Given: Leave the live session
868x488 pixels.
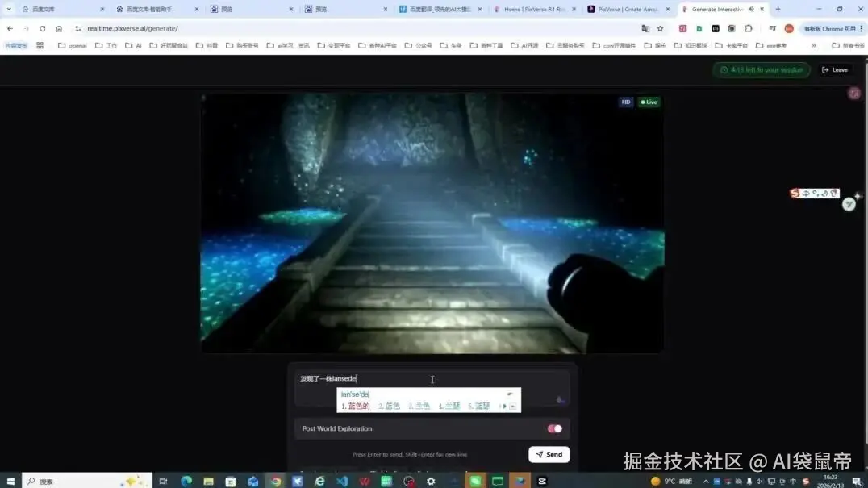Looking at the screenshot, I should tap(835, 69).
